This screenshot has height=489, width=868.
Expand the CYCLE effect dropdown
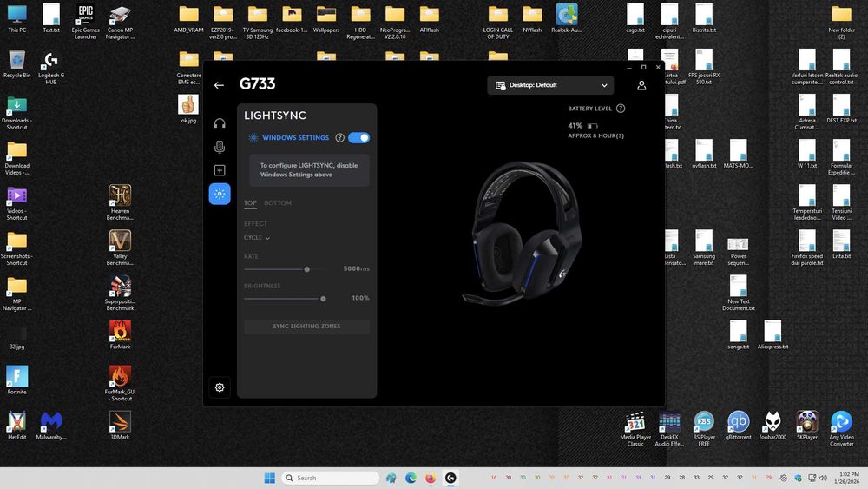pyautogui.click(x=257, y=238)
